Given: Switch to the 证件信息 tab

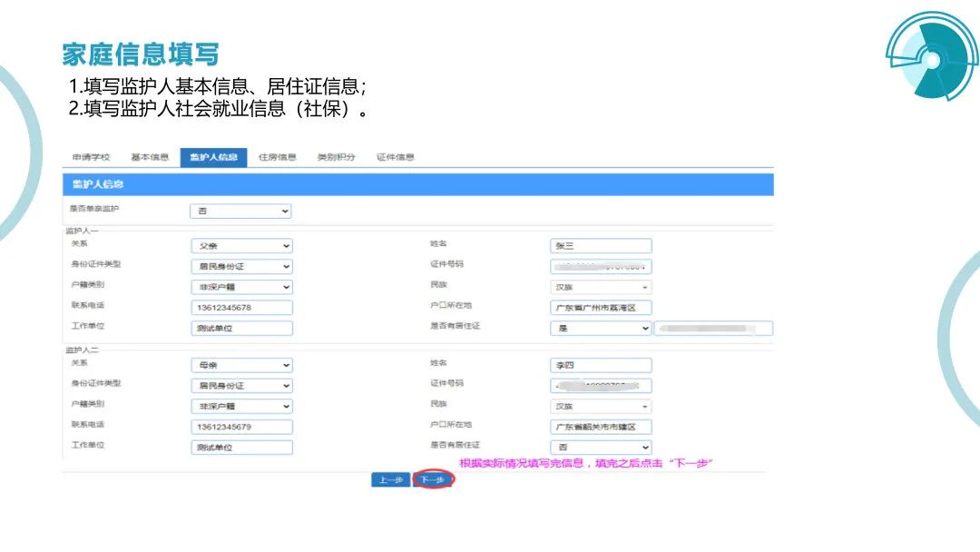Looking at the screenshot, I should (x=395, y=157).
